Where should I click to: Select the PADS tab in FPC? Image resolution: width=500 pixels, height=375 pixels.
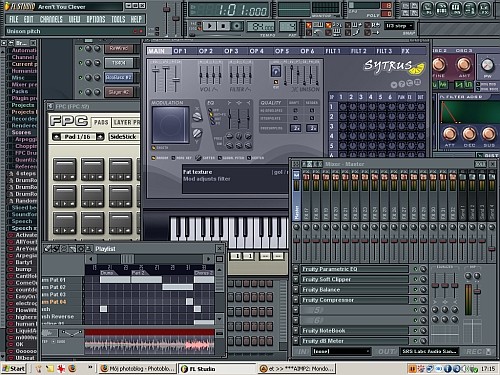coord(101,122)
